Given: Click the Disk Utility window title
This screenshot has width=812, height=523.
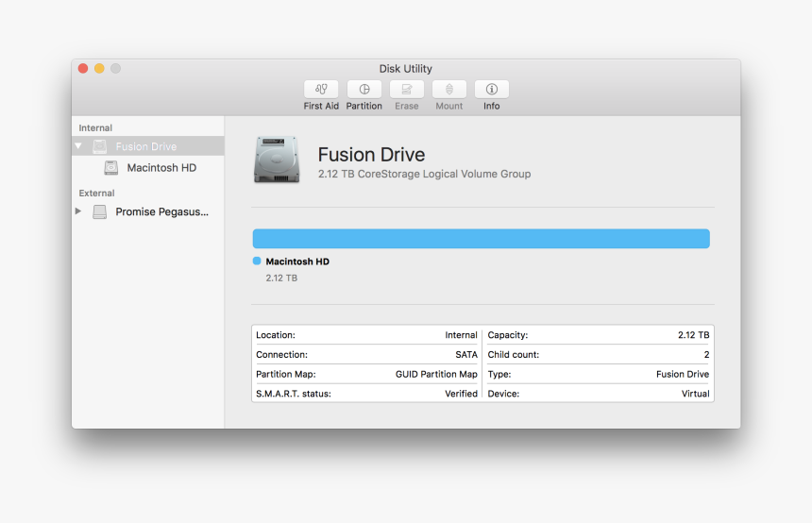Looking at the screenshot, I should coord(405,68).
